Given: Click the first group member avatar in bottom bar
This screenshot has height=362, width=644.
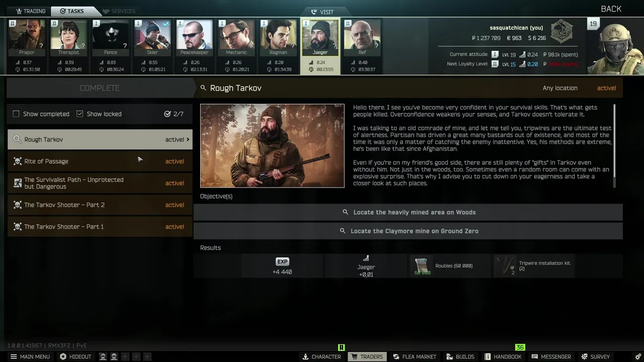Looking at the screenshot, I should (x=103, y=356).
